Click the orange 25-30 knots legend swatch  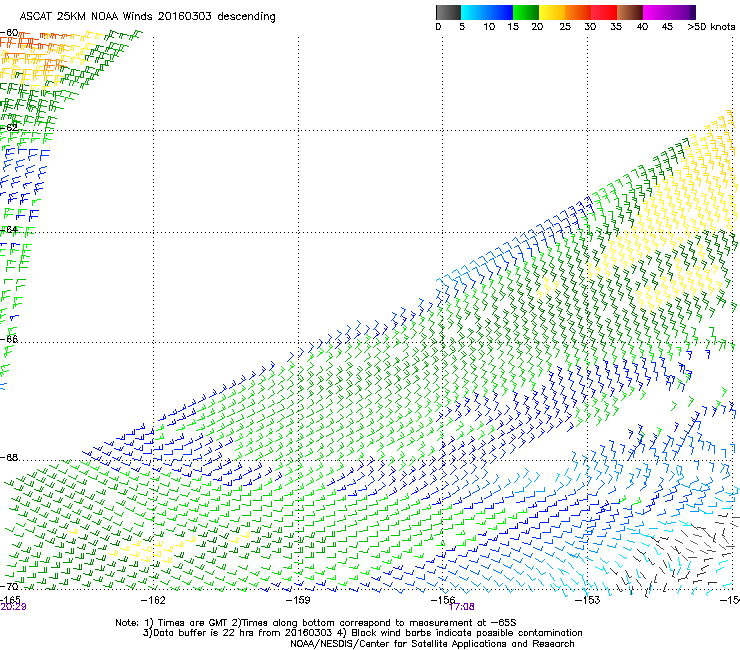578,12
